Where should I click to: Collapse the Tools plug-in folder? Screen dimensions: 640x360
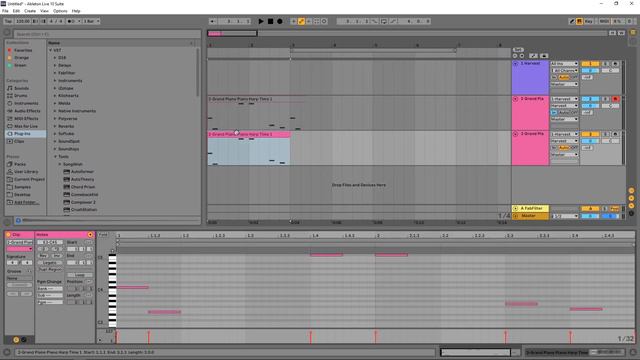(x=55, y=156)
